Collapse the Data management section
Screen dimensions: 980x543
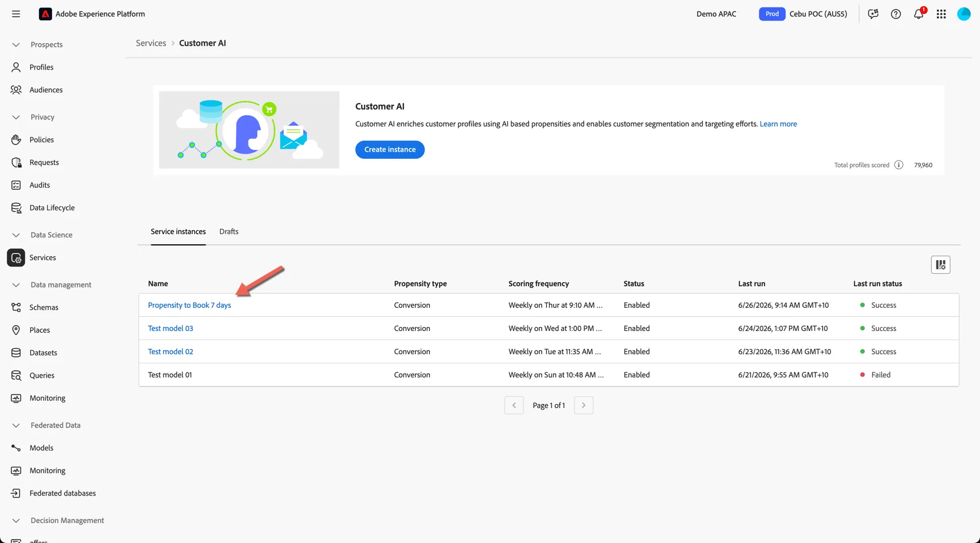coord(16,285)
